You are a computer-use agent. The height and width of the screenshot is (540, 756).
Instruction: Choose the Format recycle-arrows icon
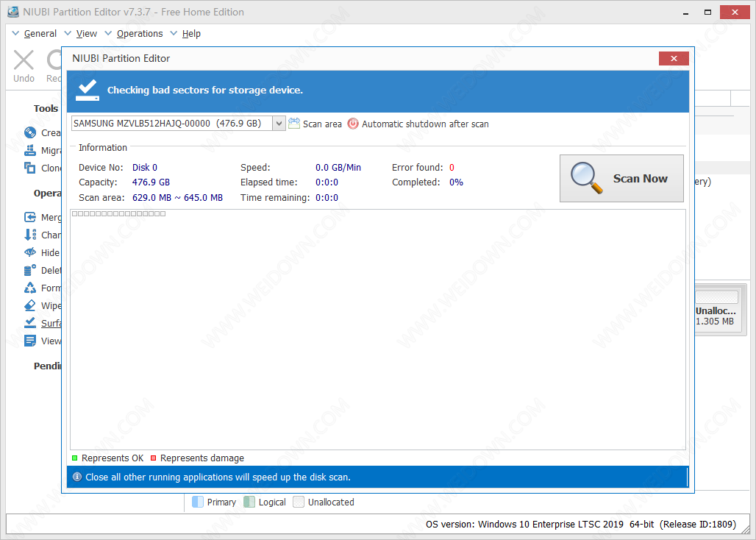point(30,288)
